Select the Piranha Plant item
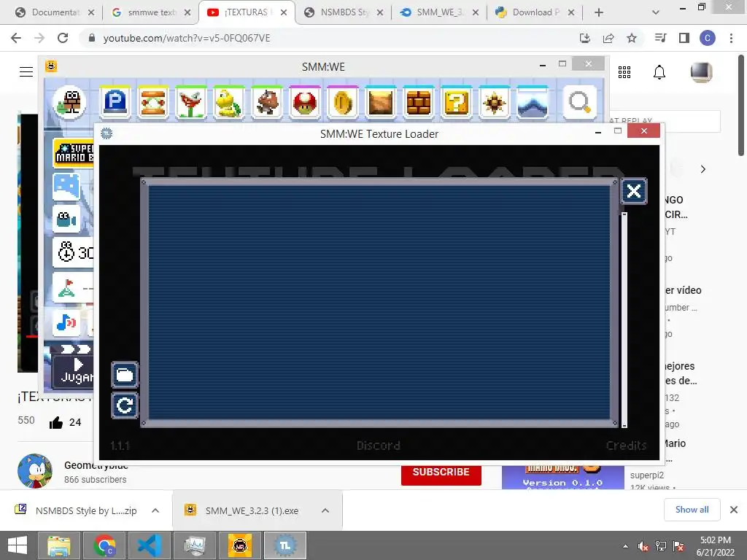Image resolution: width=747 pixels, height=560 pixels. 191,102
